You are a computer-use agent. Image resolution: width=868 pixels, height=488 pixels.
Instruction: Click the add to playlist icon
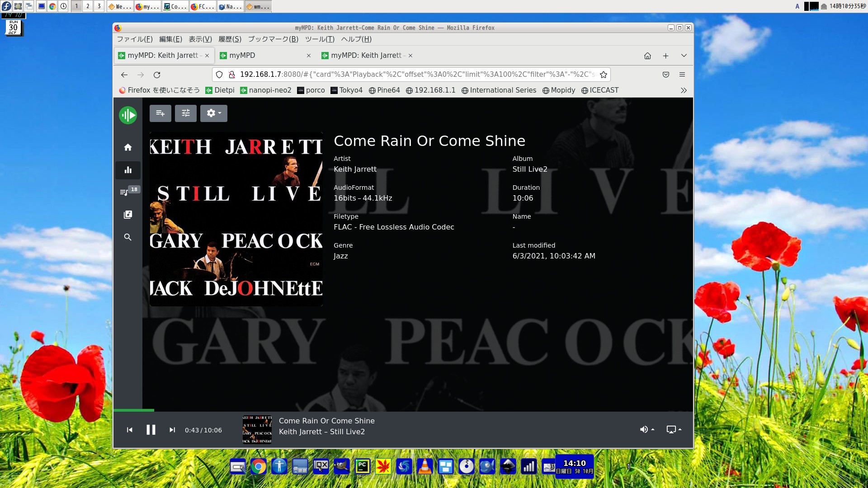click(x=160, y=113)
